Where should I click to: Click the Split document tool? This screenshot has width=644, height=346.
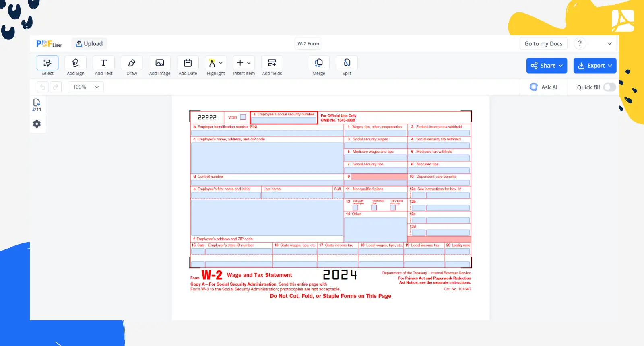coord(347,66)
